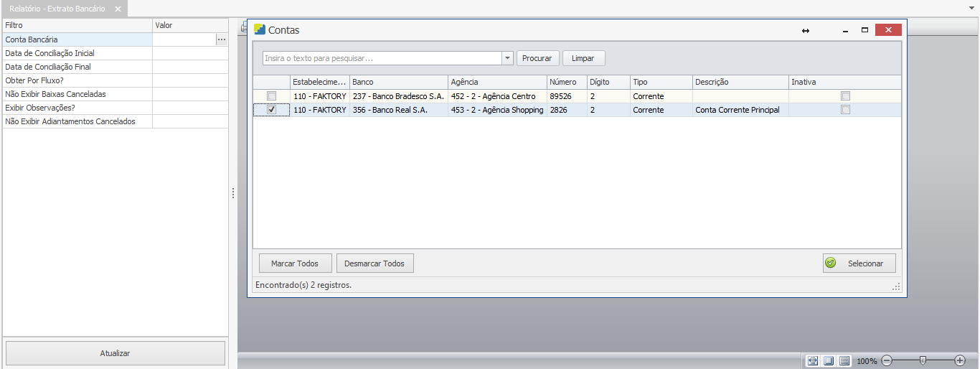Image resolution: width=980 pixels, height=369 pixels.
Task: Click the Contas dialog logo icon
Action: click(260, 30)
